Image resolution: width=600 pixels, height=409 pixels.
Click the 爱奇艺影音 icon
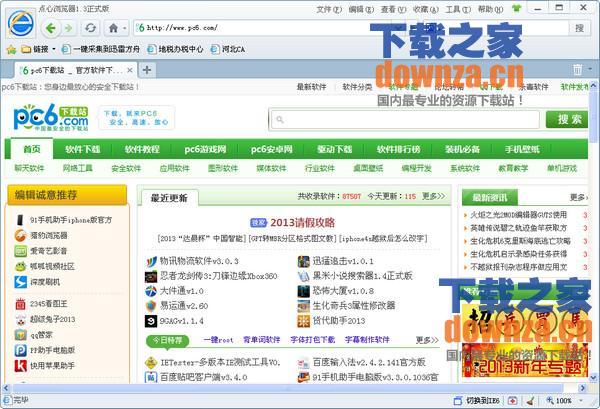coord(20,251)
